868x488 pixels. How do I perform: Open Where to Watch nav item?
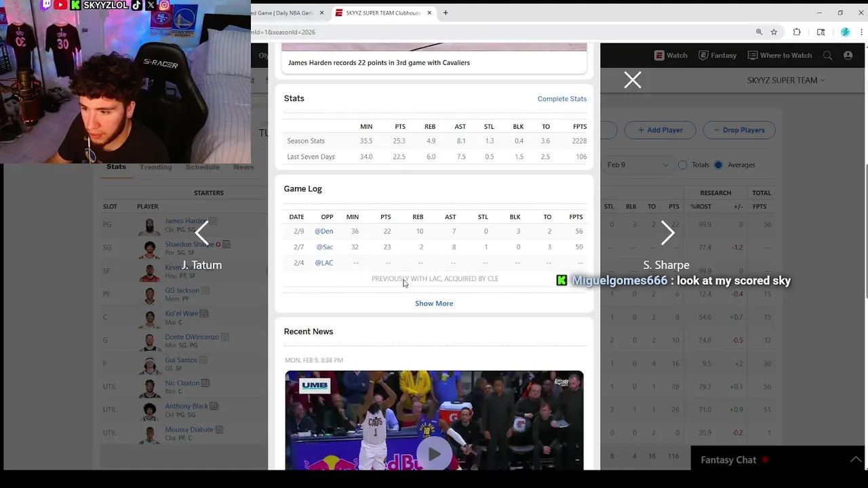[x=780, y=56]
